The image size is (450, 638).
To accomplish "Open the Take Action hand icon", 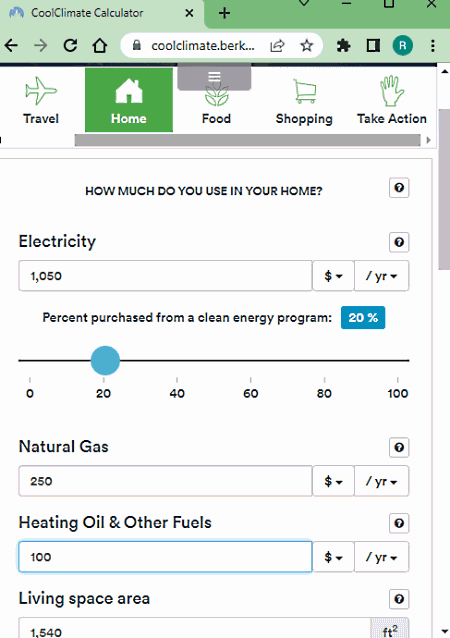I will (x=391, y=91).
